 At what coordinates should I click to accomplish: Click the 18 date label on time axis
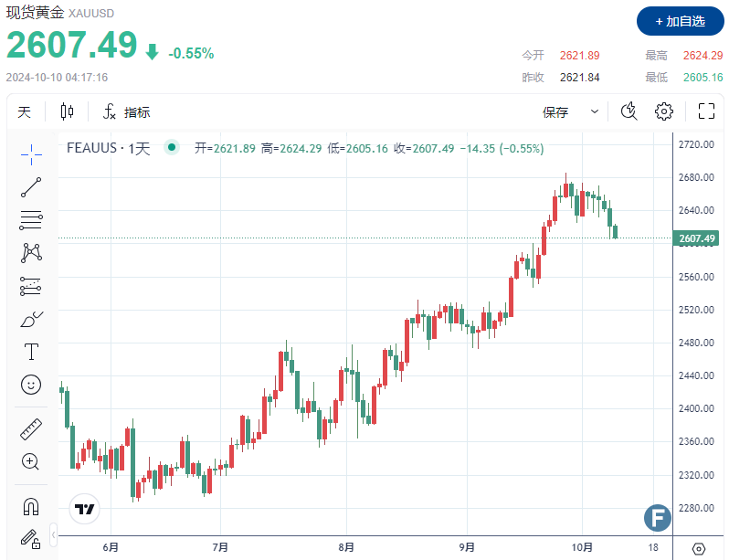click(x=653, y=547)
